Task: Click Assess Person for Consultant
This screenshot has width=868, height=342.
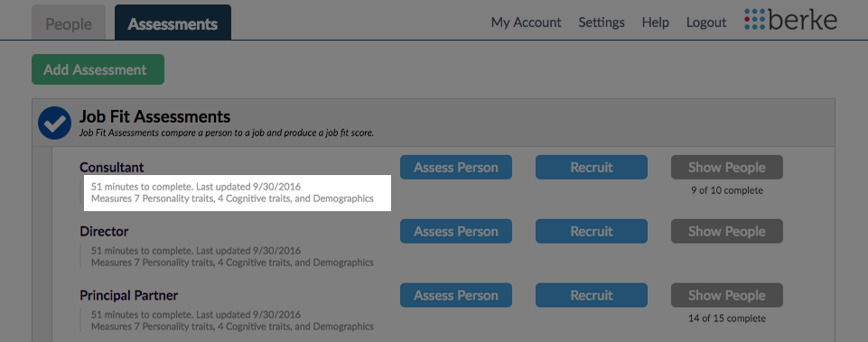Action: [456, 167]
